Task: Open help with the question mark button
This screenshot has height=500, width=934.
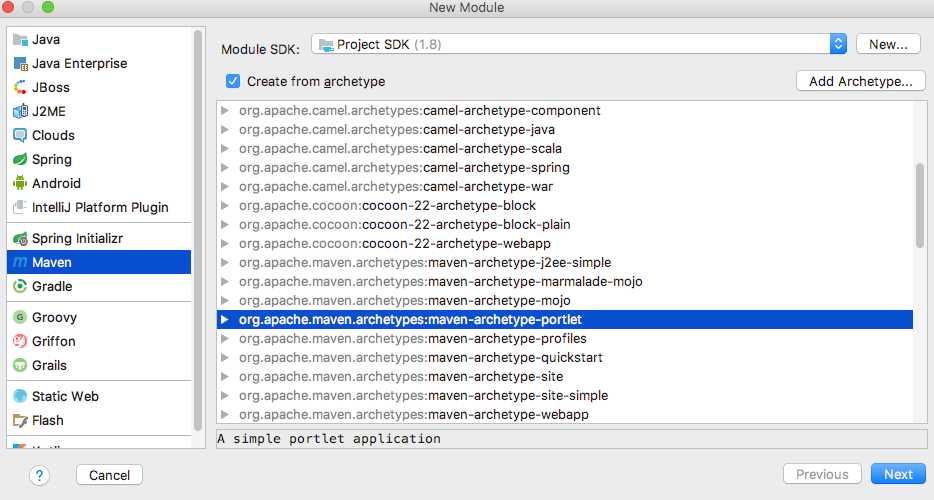Action: click(x=39, y=476)
